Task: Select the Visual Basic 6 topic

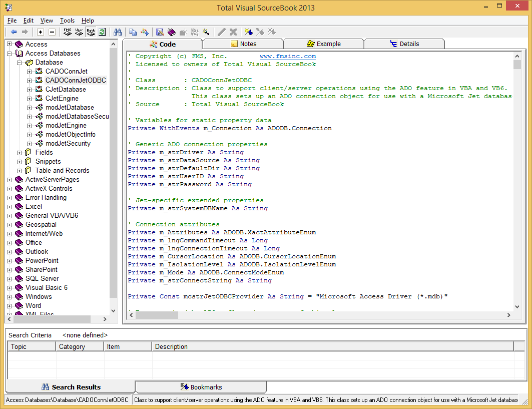Action: [x=47, y=287]
